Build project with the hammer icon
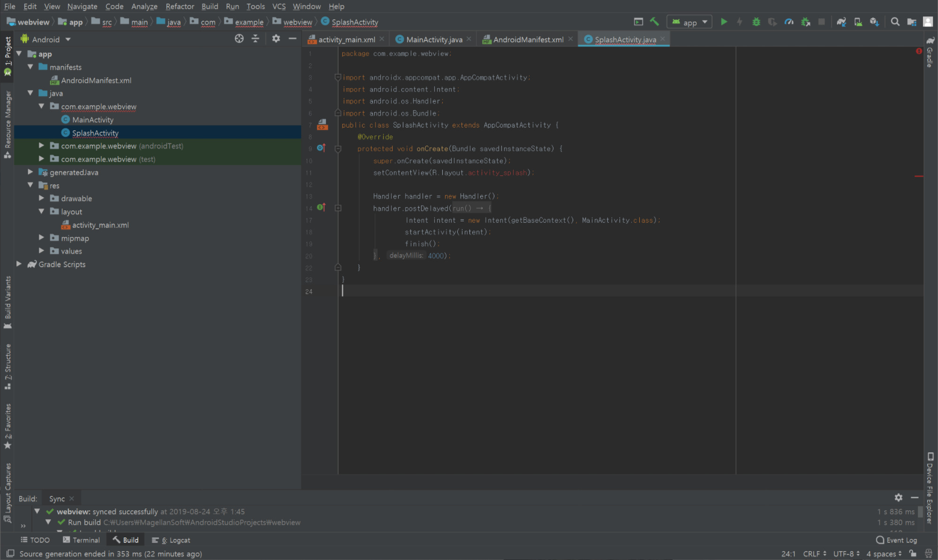 pyautogui.click(x=654, y=22)
